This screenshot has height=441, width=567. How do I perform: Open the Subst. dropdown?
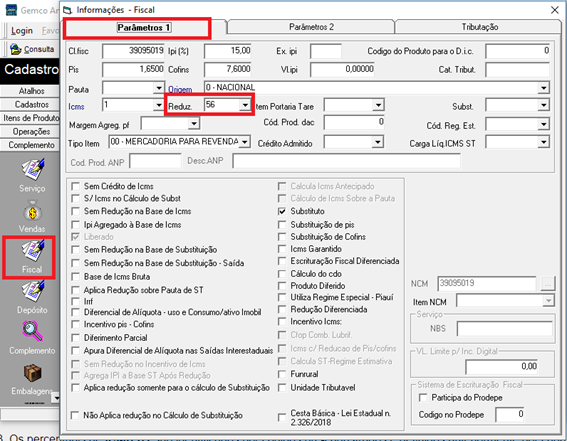pos(543,105)
